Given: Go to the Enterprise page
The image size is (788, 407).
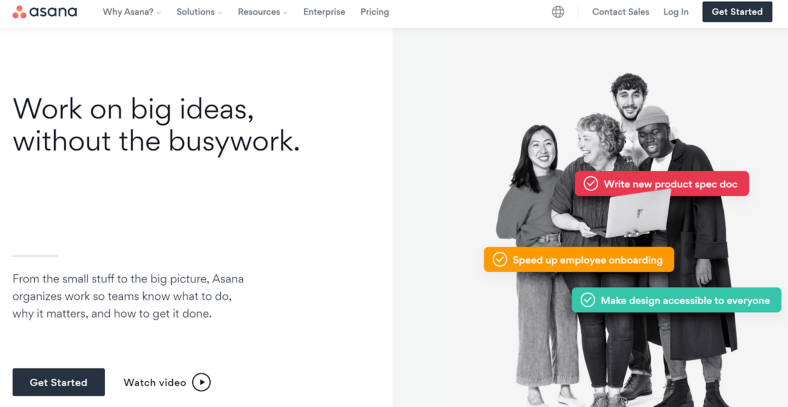Looking at the screenshot, I should click(324, 12).
